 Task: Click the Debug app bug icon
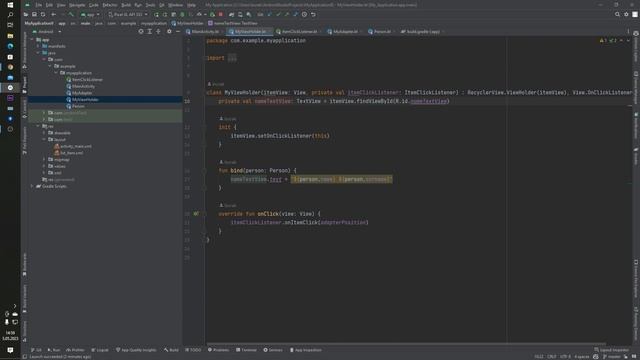(182, 14)
